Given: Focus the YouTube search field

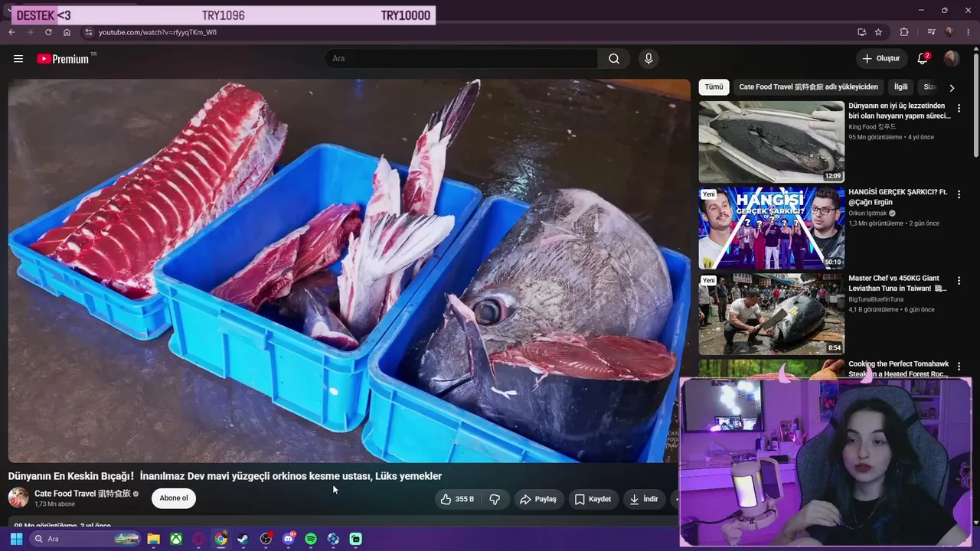Looking at the screenshot, I should click(462, 59).
